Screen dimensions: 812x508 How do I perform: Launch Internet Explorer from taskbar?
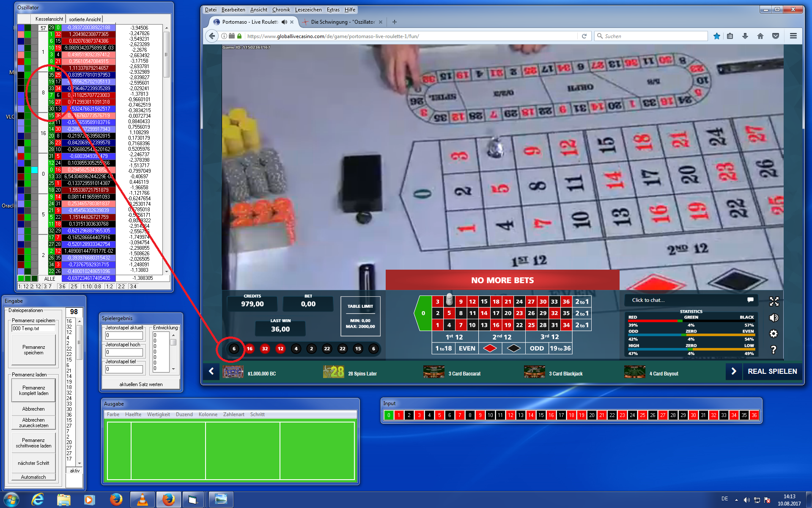(38, 500)
